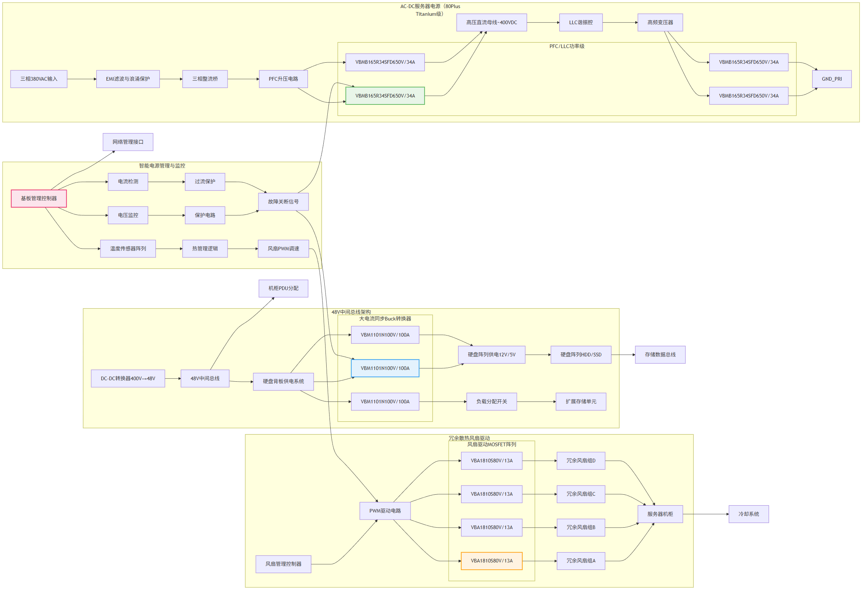This screenshot has height=594, width=868.
Task: Select the 风扇PWM调速 block
Action: click(284, 250)
